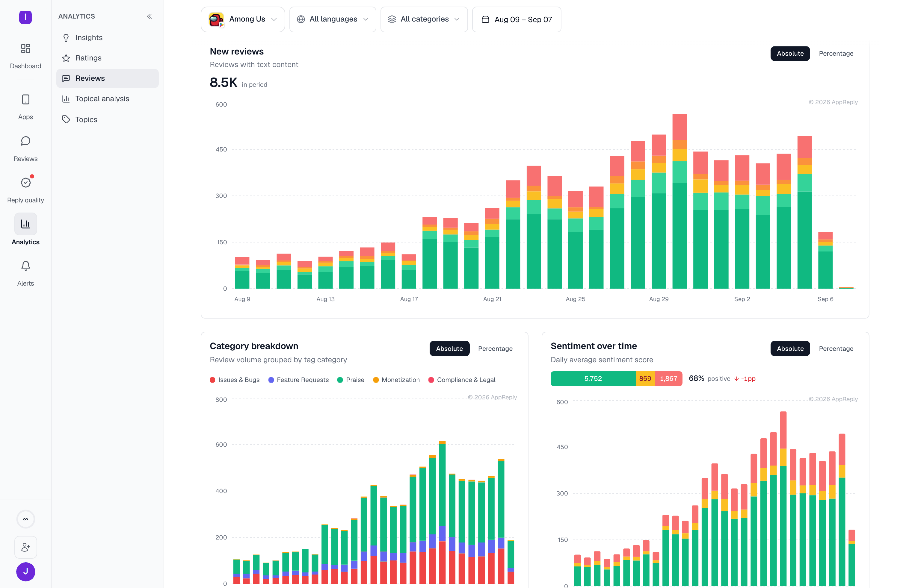906x588 pixels.
Task: Go to Topics page
Action: click(x=107, y=119)
